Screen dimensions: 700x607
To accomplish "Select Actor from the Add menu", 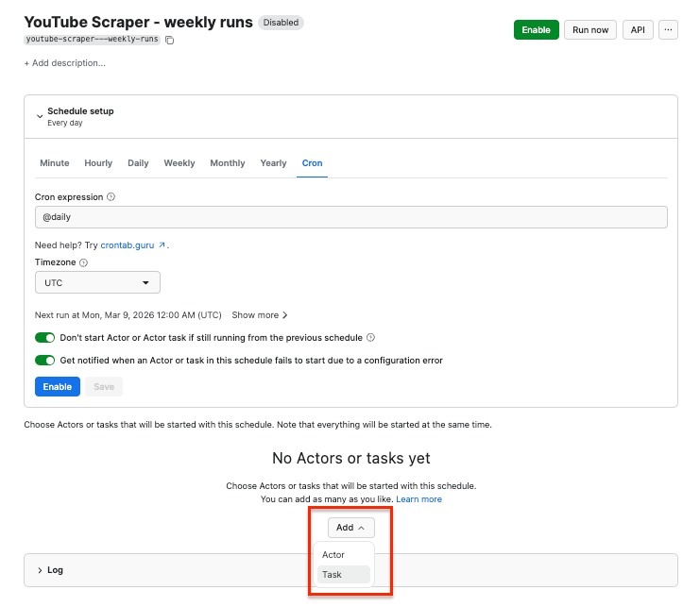I will [x=333, y=555].
